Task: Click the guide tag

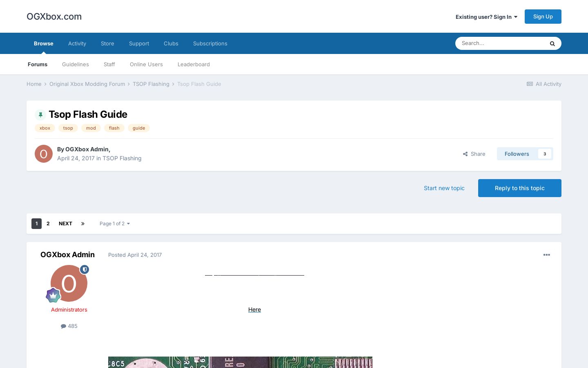Action: 139,128
